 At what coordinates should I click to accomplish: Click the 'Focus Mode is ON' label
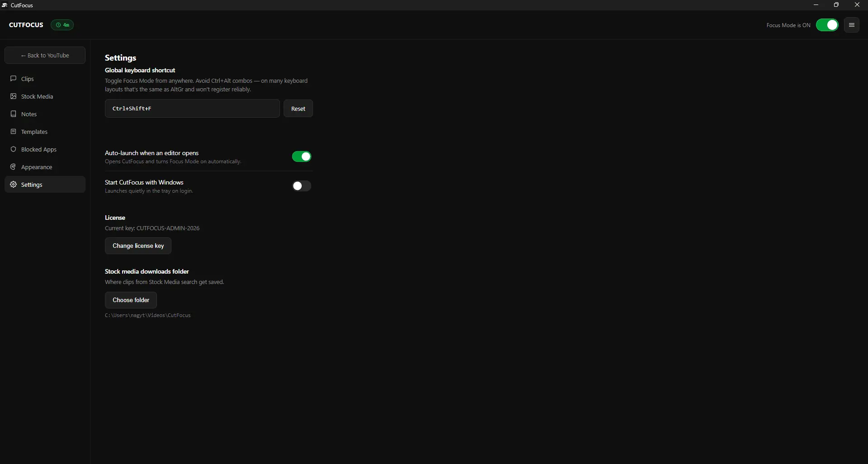tap(788, 25)
